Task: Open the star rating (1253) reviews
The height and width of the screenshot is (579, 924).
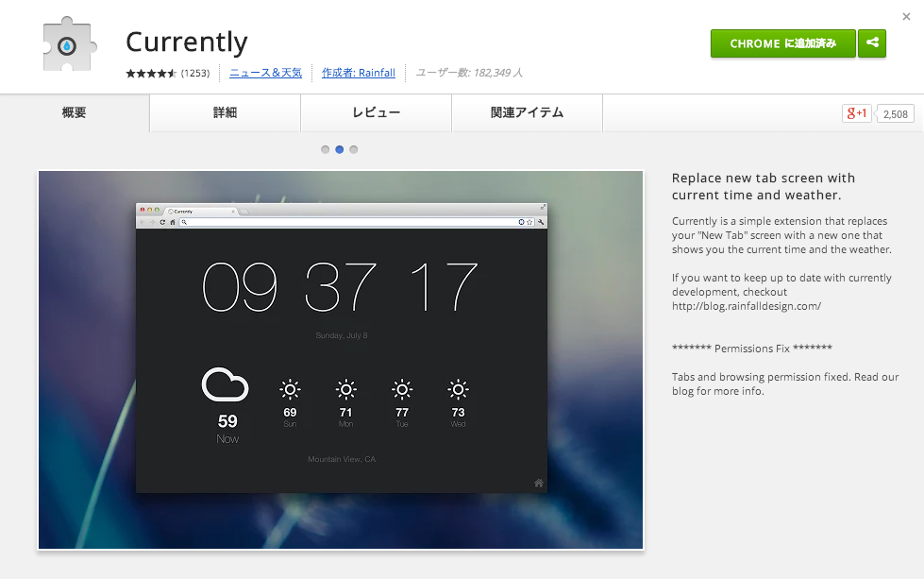Action: tap(167, 73)
